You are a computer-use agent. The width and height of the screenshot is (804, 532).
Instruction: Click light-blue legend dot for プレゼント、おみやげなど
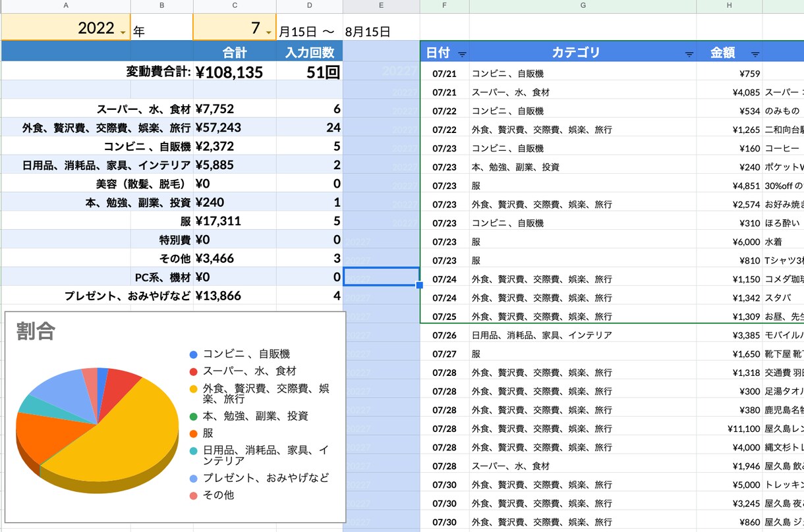tap(194, 478)
